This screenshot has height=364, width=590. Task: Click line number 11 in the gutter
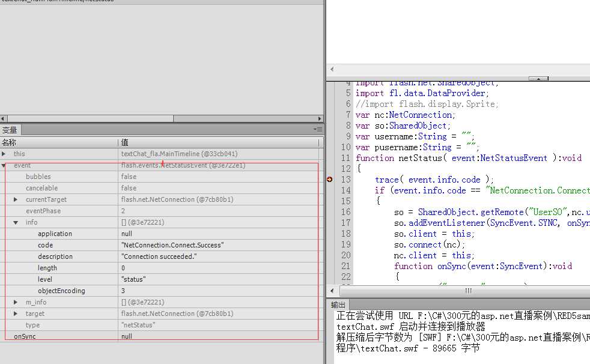[346, 158]
